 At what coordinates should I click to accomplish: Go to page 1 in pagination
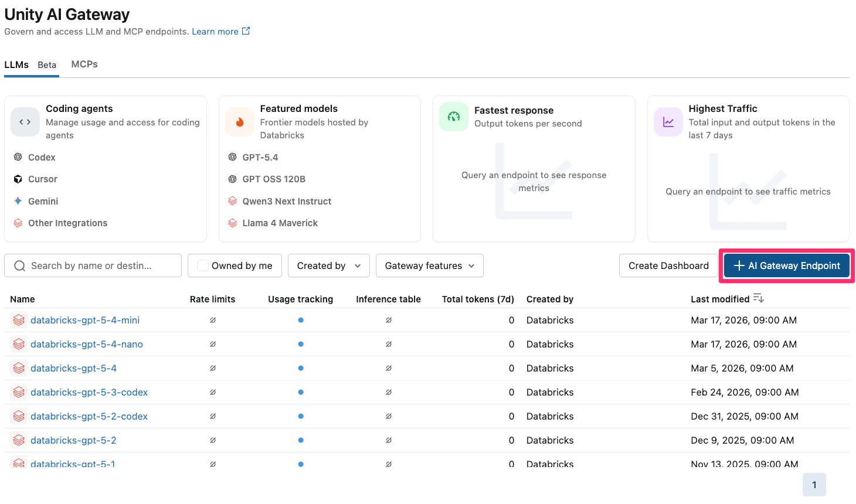click(x=814, y=485)
